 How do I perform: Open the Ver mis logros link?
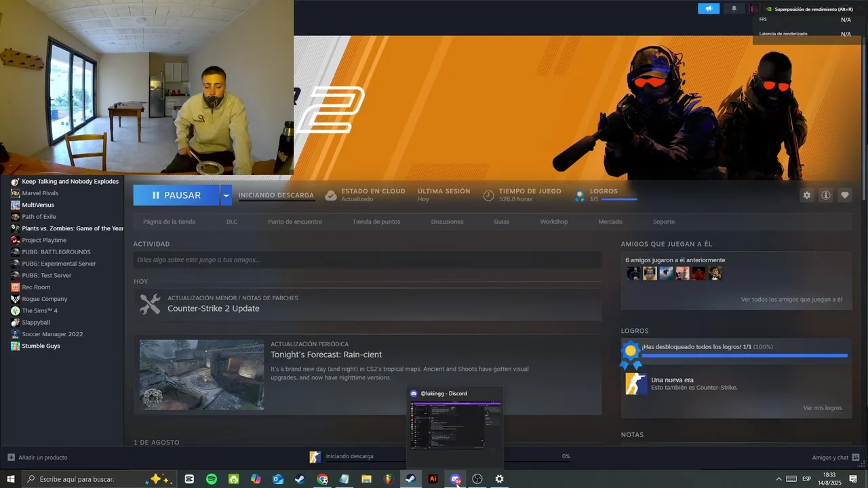click(x=823, y=408)
